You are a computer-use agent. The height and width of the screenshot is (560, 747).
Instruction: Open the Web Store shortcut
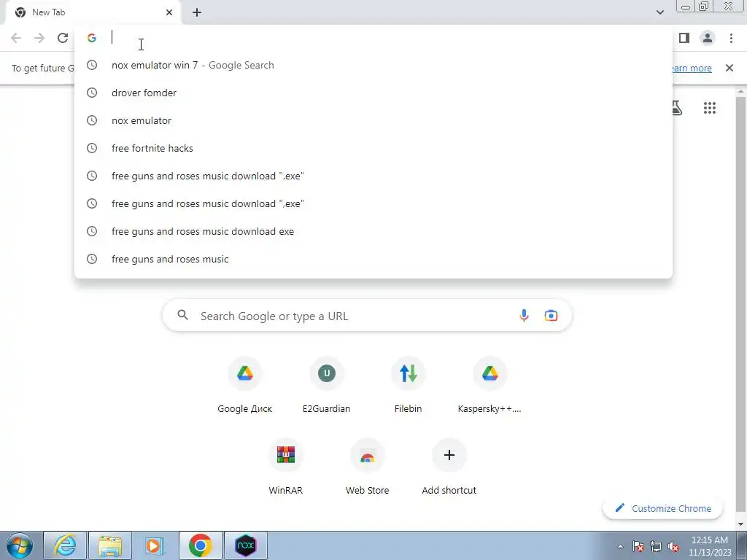[x=368, y=467]
